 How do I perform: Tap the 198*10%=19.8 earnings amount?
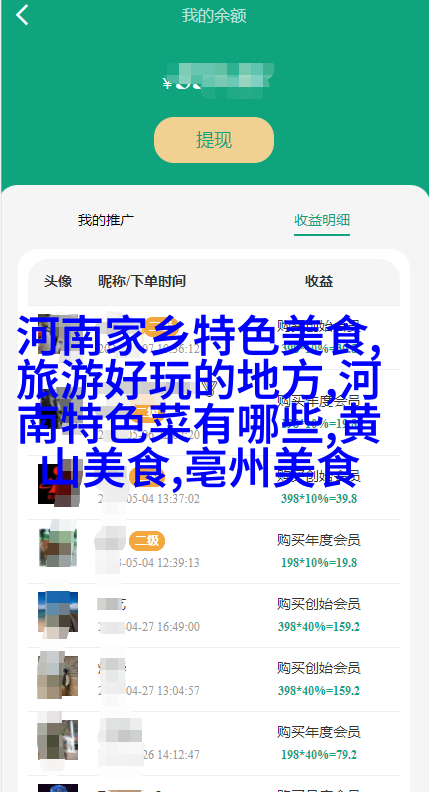pyautogui.click(x=319, y=563)
